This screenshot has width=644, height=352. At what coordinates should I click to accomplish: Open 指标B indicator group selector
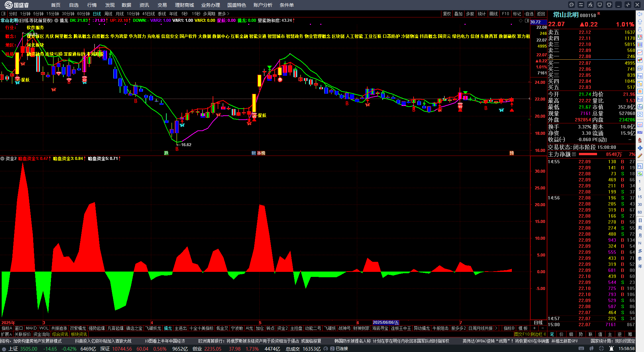coord(509,328)
